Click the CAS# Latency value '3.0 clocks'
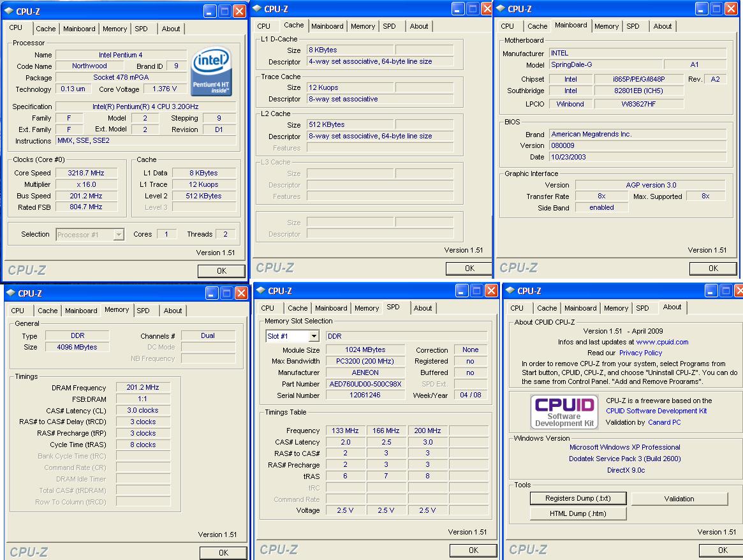The image size is (743, 560). click(x=143, y=410)
